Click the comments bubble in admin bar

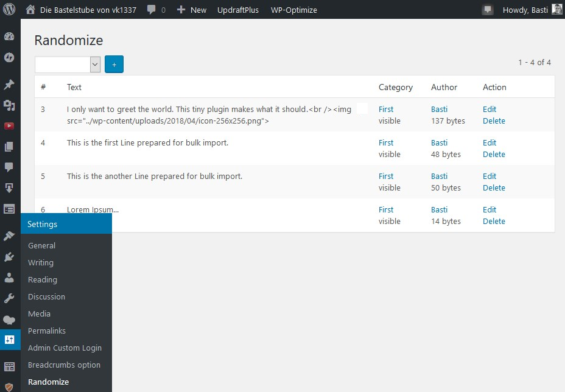156,10
